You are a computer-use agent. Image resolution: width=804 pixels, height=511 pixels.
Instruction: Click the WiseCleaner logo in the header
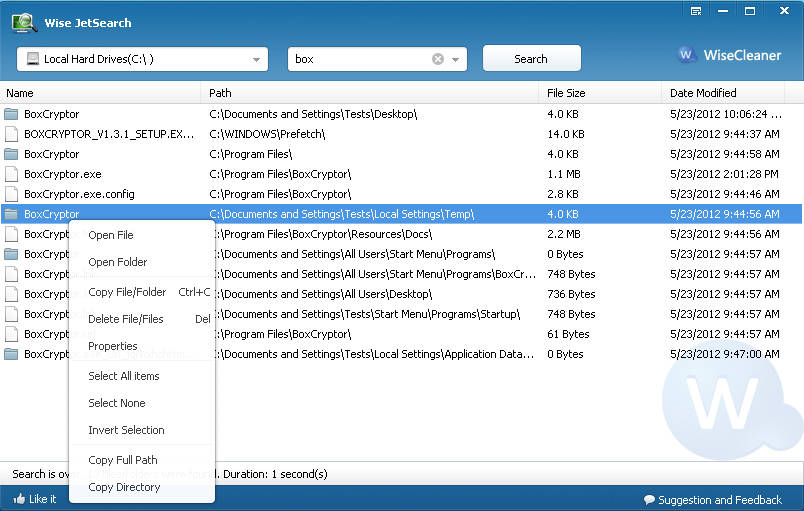pyautogui.click(x=730, y=55)
